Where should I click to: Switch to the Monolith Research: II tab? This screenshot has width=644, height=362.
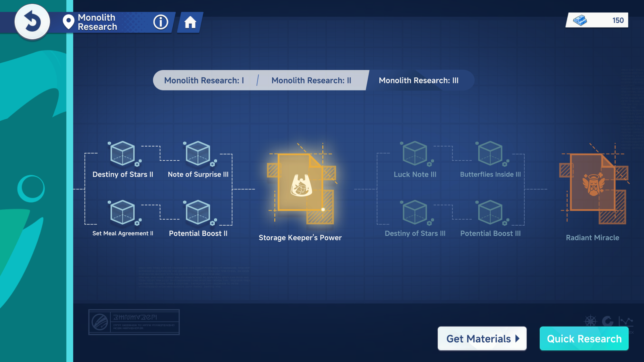311,80
